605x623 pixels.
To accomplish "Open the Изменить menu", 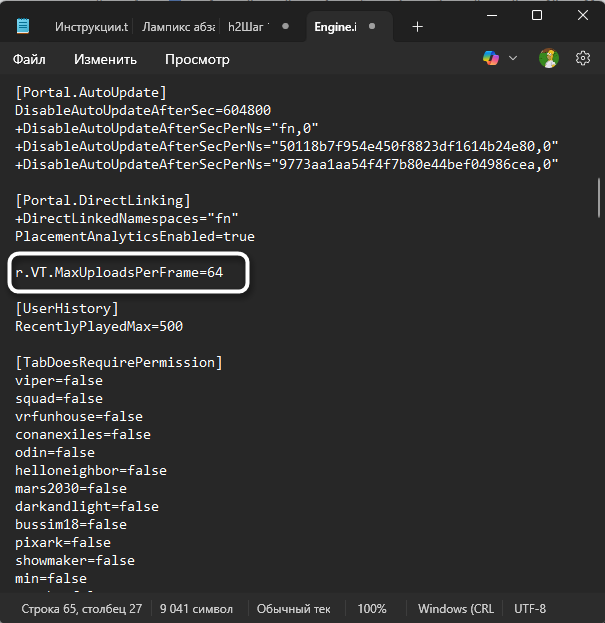I will [x=105, y=59].
